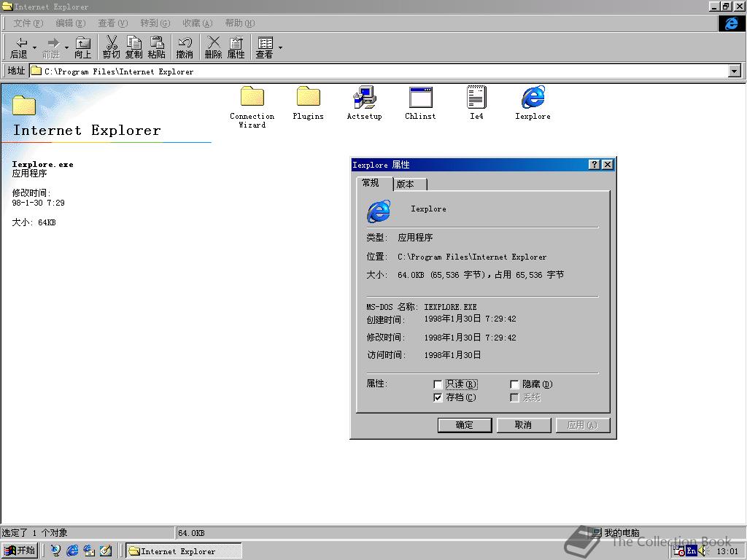Select the Iexplore application icon in folder
Viewport: 747px width, 560px height.
pos(533,103)
